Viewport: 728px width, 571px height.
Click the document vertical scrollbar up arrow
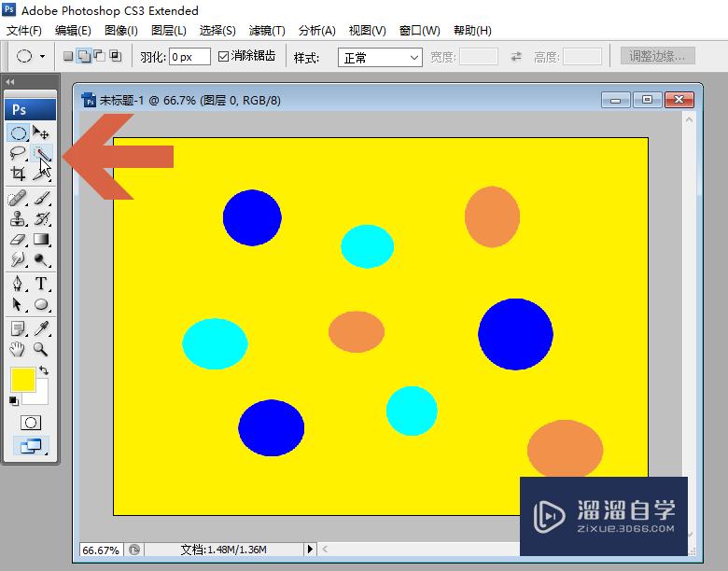[689, 119]
